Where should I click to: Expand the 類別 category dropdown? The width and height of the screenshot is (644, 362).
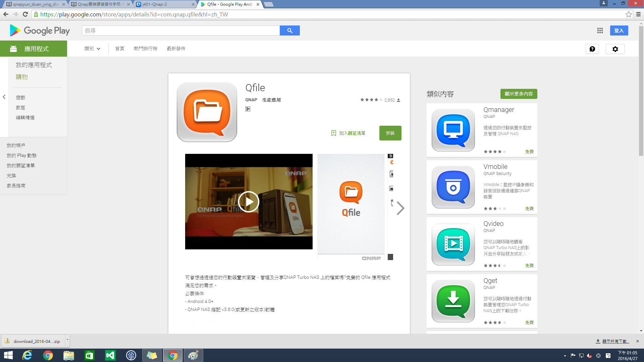tap(92, 49)
